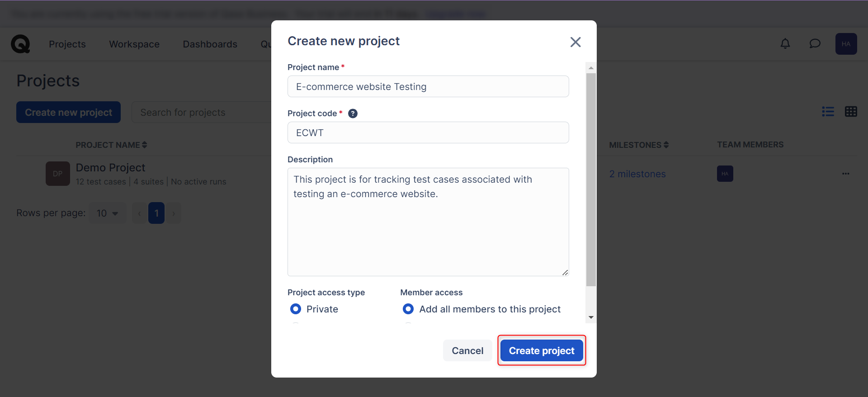Close the Create new project dialog

coord(576,42)
